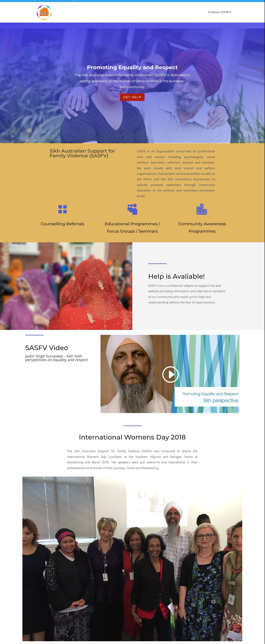265x644 pixels.
Task: Click the people group Educational Programmes icon
Action: 132,209
